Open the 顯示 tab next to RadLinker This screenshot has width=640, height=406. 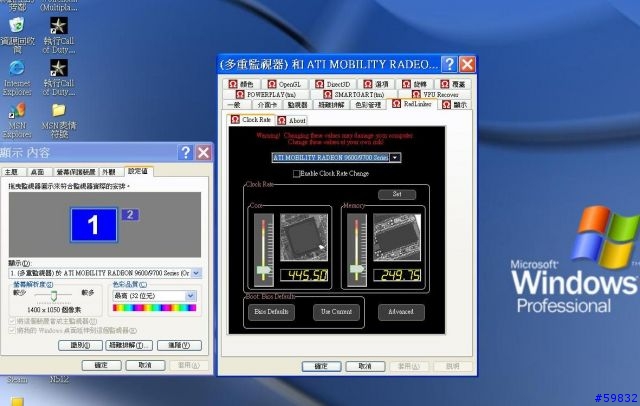tap(455, 105)
